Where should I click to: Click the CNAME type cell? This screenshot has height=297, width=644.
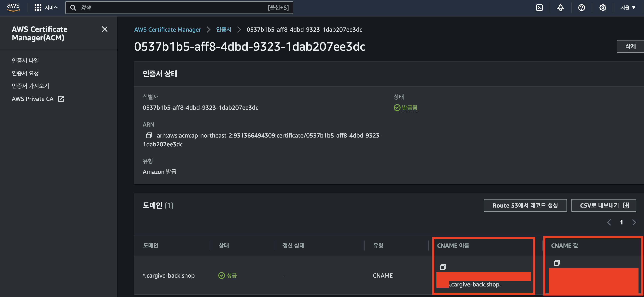(383, 275)
